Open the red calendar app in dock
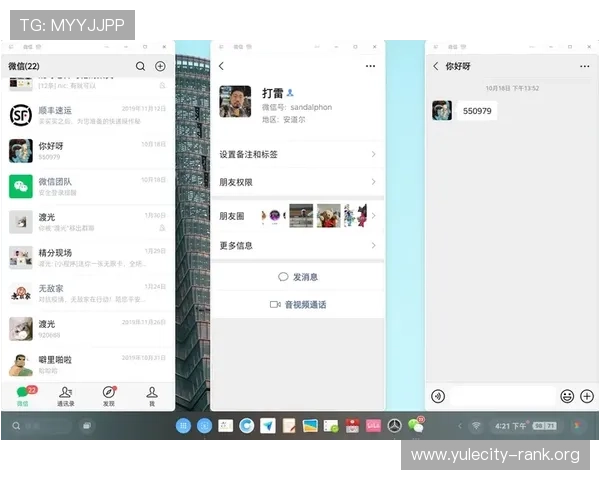The width and height of the screenshot is (600, 480). (352, 426)
